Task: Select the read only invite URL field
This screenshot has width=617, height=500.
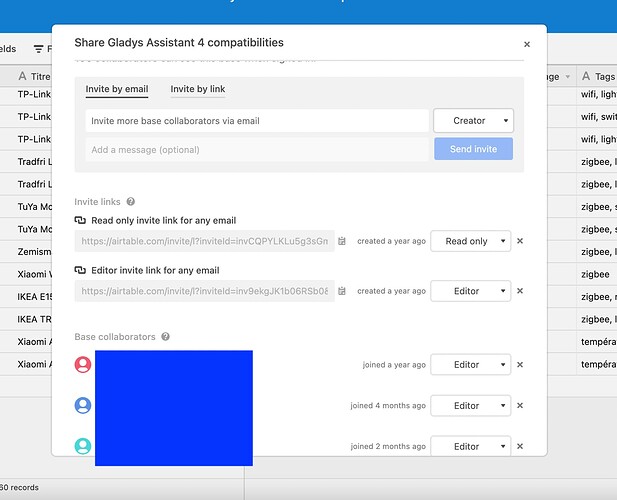Action: pos(205,241)
